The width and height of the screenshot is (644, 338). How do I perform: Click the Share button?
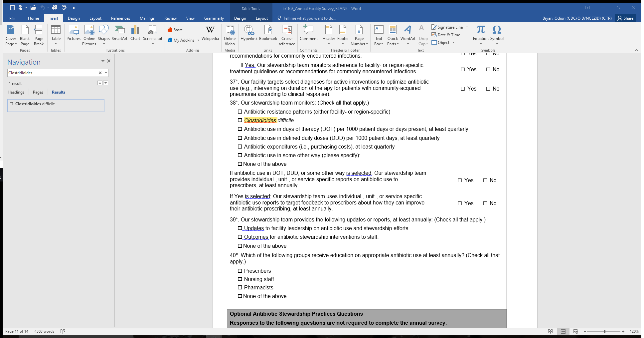(x=625, y=18)
